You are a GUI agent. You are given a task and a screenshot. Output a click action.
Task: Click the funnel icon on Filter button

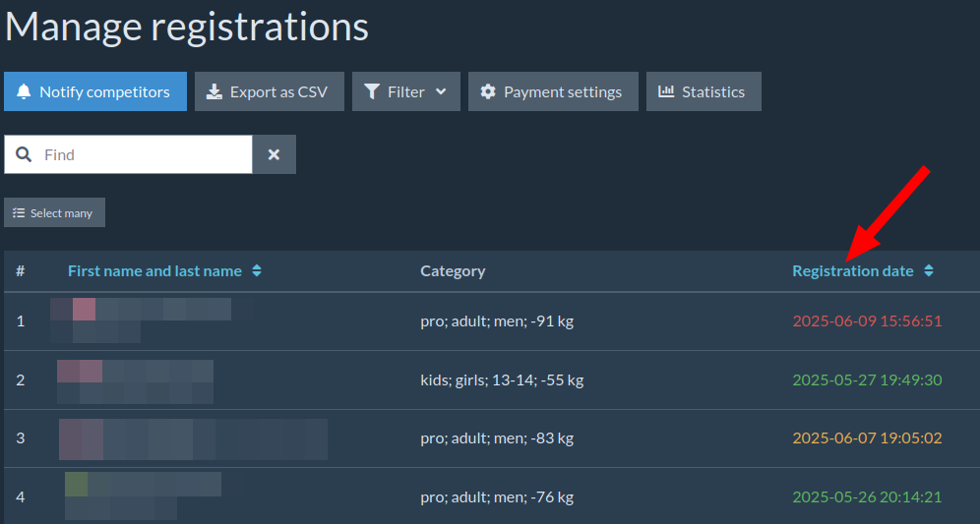click(372, 91)
